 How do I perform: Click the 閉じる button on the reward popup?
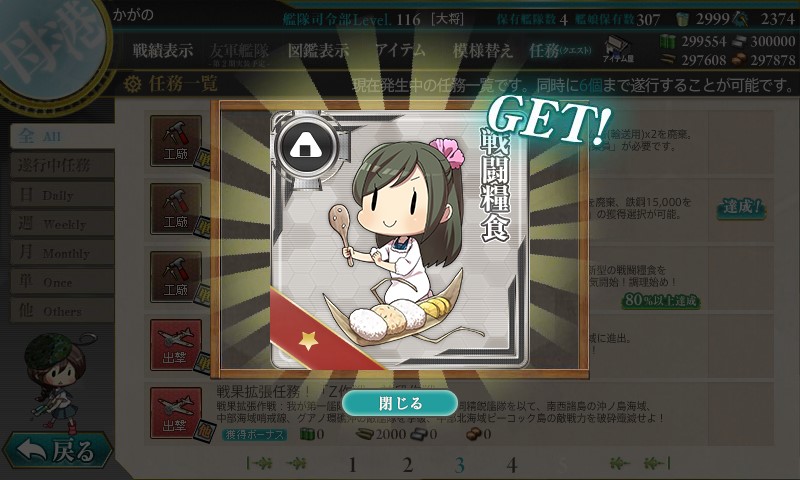click(x=399, y=403)
